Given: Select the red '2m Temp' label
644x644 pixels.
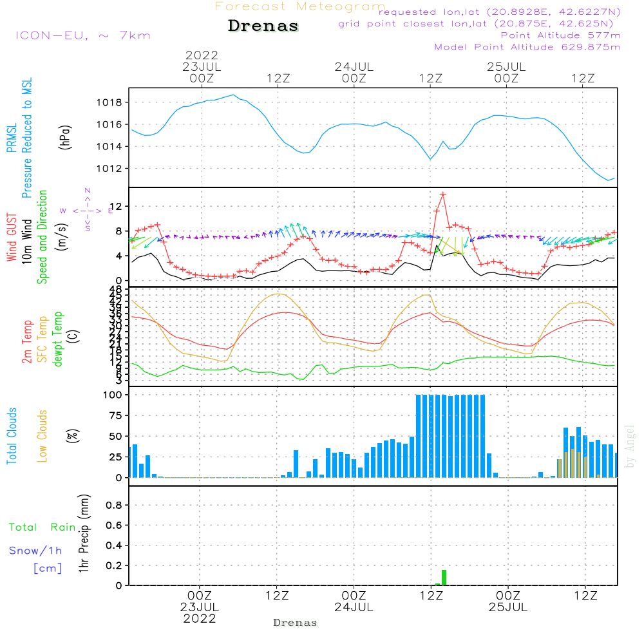Looking at the screenshot, I should click(26, 342).
